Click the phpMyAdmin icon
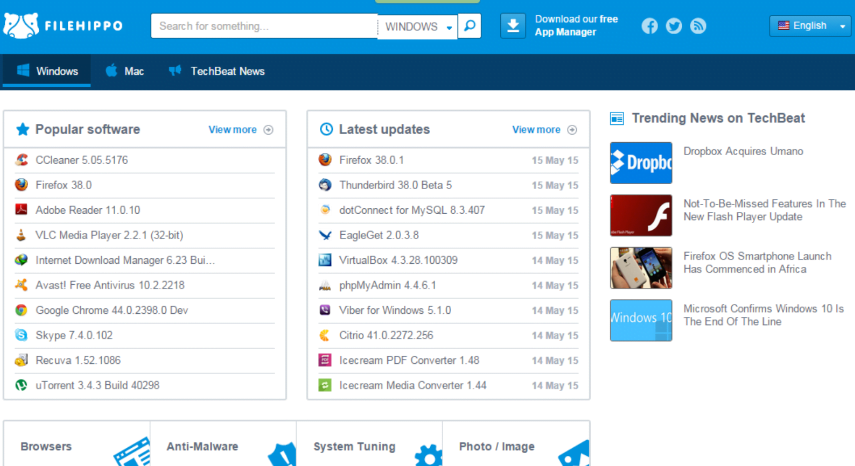 click(x=325, y=285)
